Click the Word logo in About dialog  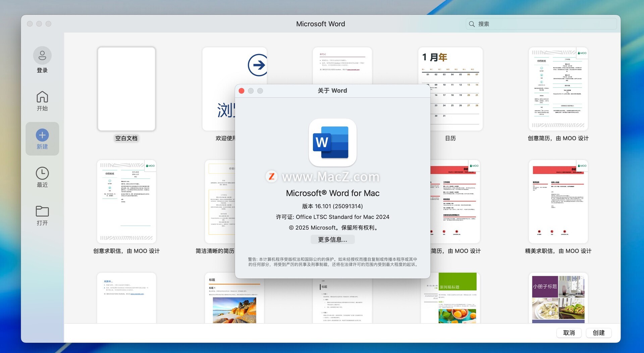pos(332,143)
